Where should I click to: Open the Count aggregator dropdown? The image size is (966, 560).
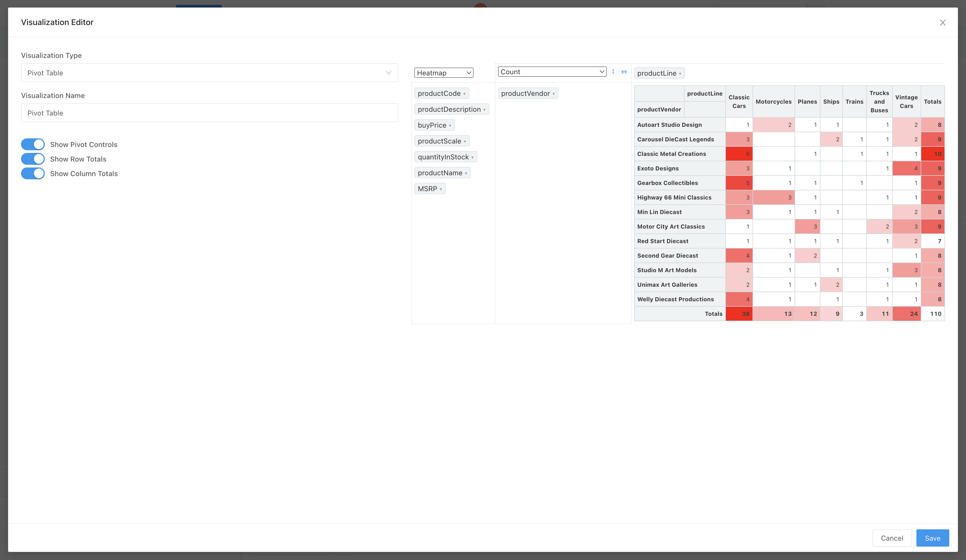552,72
